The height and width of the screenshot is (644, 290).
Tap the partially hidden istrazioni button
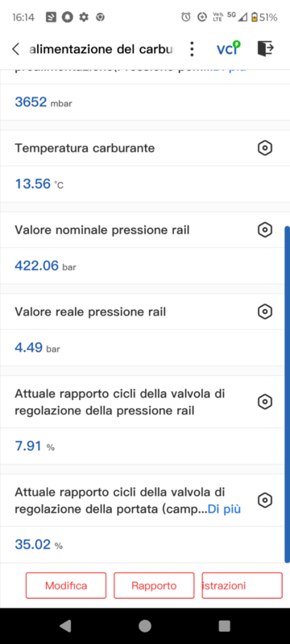(242, 586)
